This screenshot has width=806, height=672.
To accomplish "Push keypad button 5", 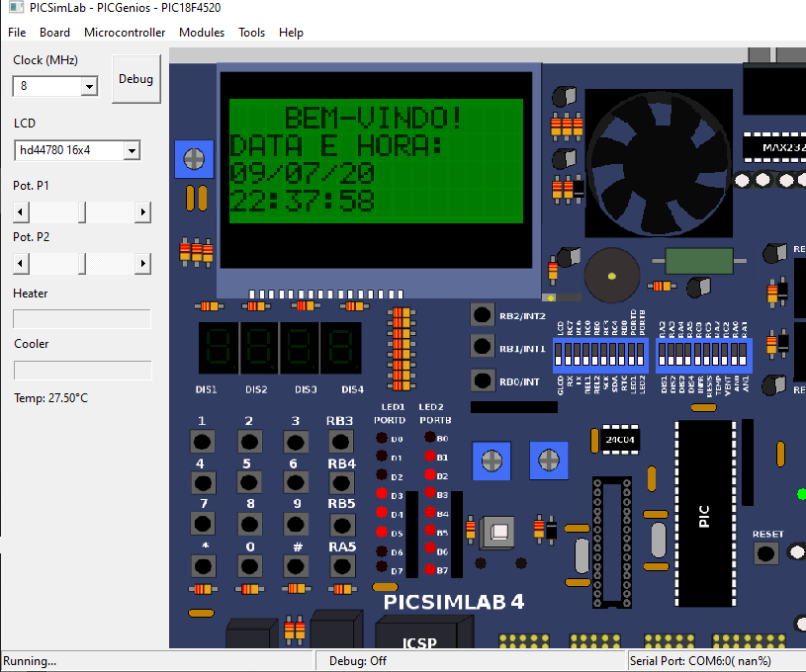I will click(x=249, y=483).
